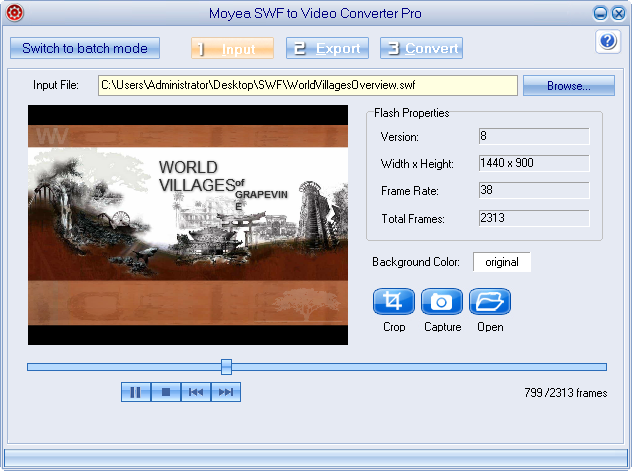
Task: Click the 799 /2313 frames counter
Action: [x=565, y=393]
